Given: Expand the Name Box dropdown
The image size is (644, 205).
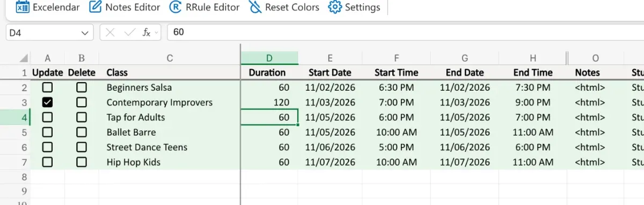Looking at the screenshot, I should click(x=84, y=33).
